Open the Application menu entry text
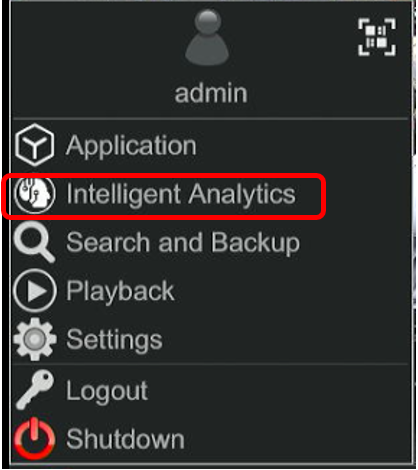The image size is (418, 470). pyautogui.click(x=131, y=146)
